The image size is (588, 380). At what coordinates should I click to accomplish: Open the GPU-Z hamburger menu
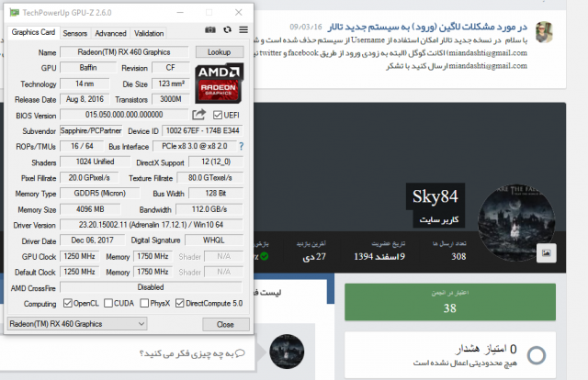pyautogui.click(x=243, y=33)
